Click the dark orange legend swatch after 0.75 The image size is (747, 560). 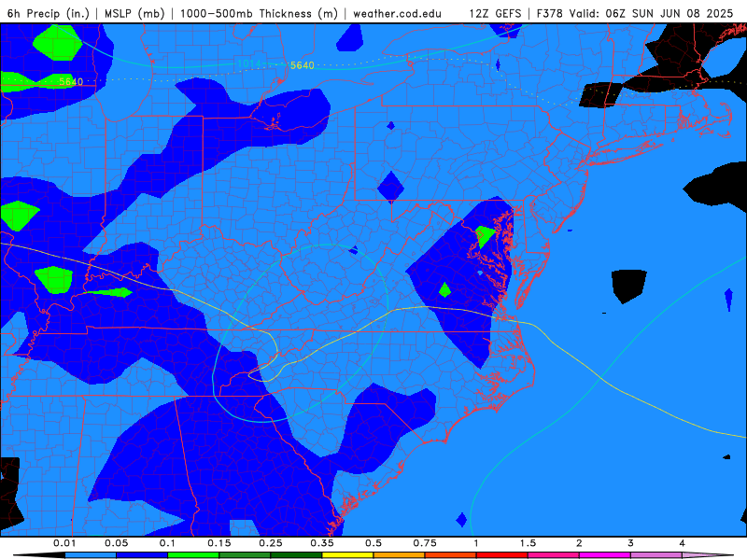pyautogui.click(x=451, y=555)
